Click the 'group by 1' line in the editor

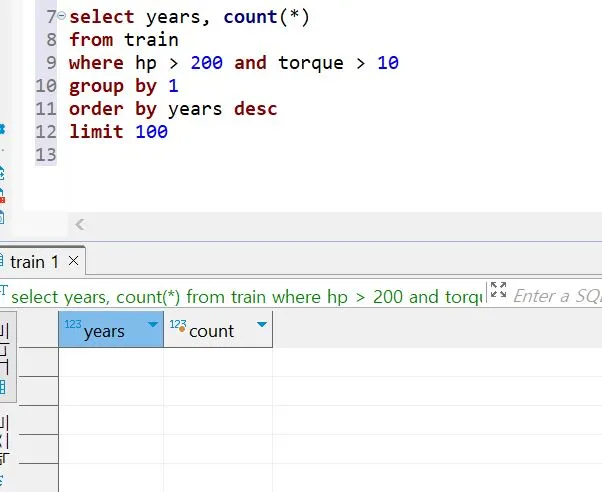[124, 86]
